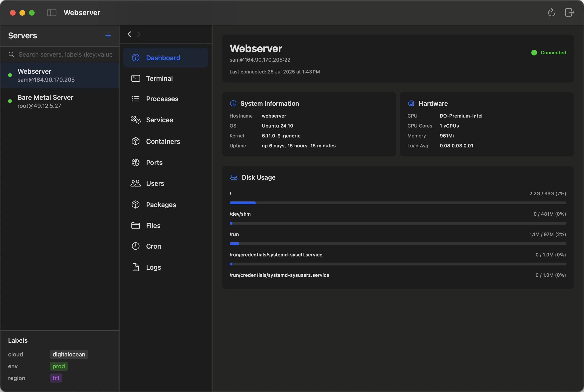
Task: Open the Logs menu item
Action: (166, 267)
